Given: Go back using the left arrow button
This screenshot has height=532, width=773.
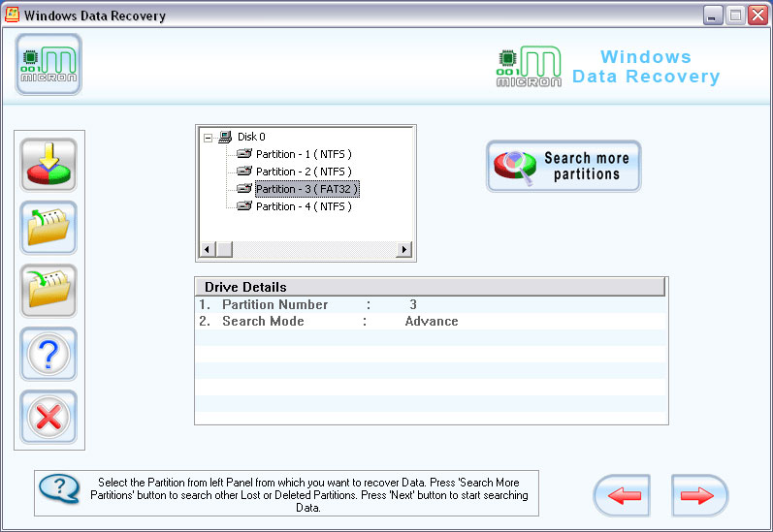Looking at the screenshot, I should [622, 495].
